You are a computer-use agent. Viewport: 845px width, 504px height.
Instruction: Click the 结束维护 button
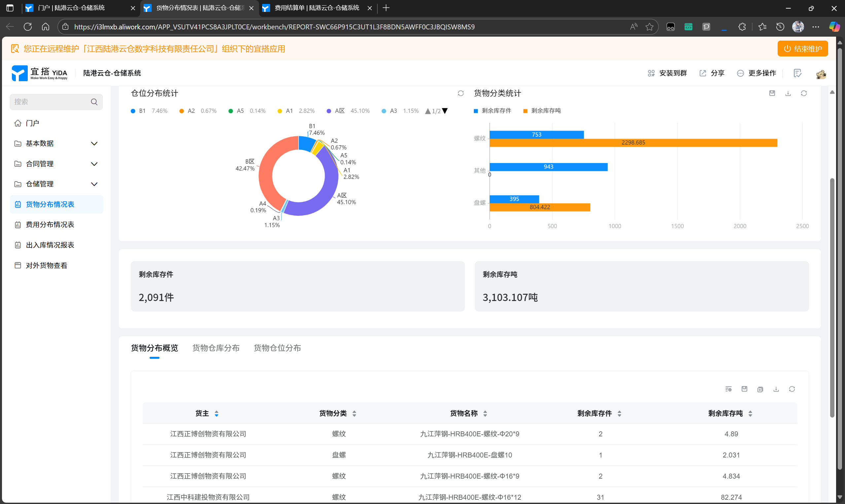[x=802, y=49]
